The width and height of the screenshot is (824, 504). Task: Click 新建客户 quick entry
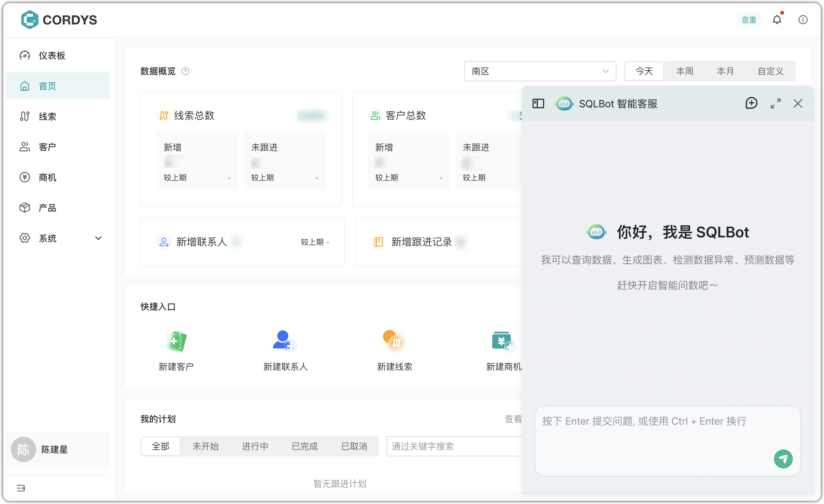176,351
